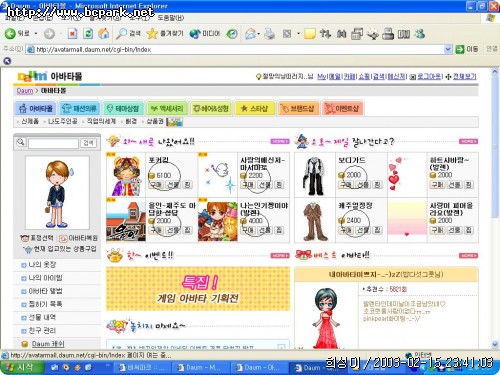Open 친구 관리 in the sidebar

[x=42, y=330]
